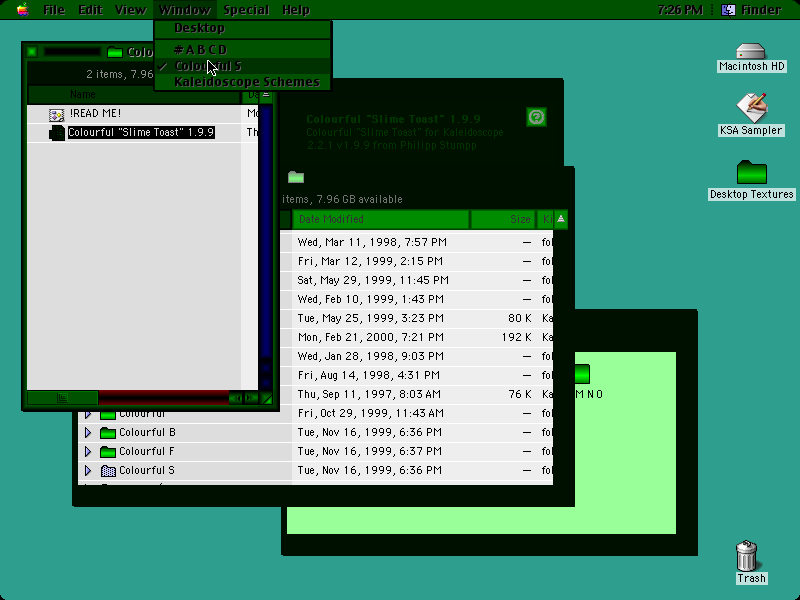Select the Colourful "Slime Toast" 1.9.9 file name
This screenshot has height=600, width=800.
(141, 132)
